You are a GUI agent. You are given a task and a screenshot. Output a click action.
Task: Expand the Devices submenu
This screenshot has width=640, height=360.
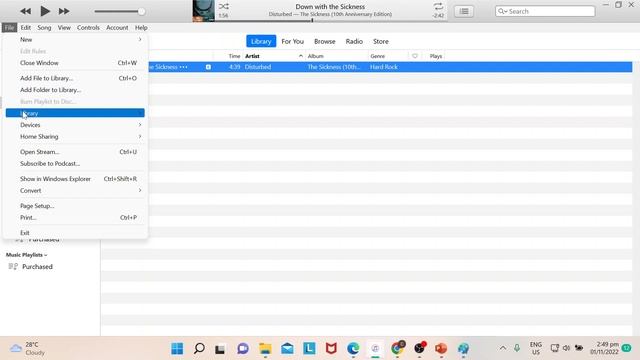click(x=75, y=125)
